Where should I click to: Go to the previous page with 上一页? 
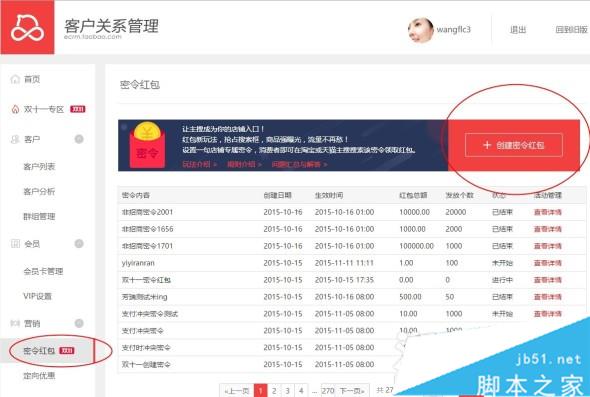tap(237, 391)
